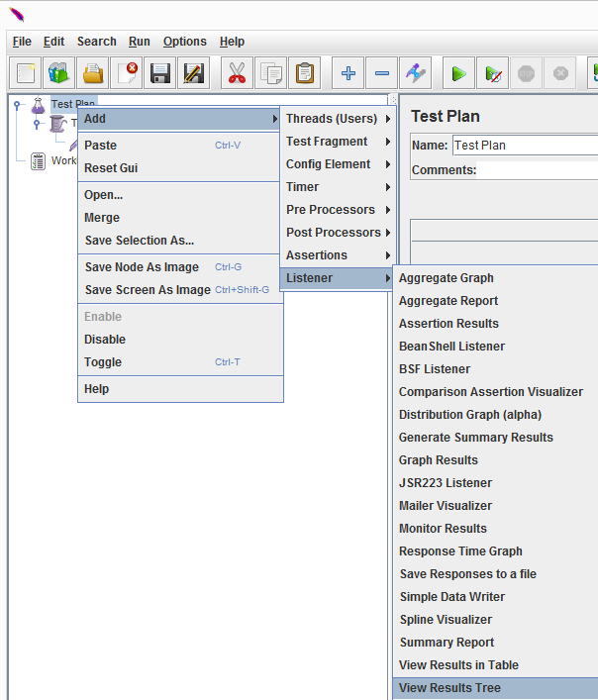Viewport: 598px width, 700px height.
Task: Expand the Add submenu entry
Action: 178,119
